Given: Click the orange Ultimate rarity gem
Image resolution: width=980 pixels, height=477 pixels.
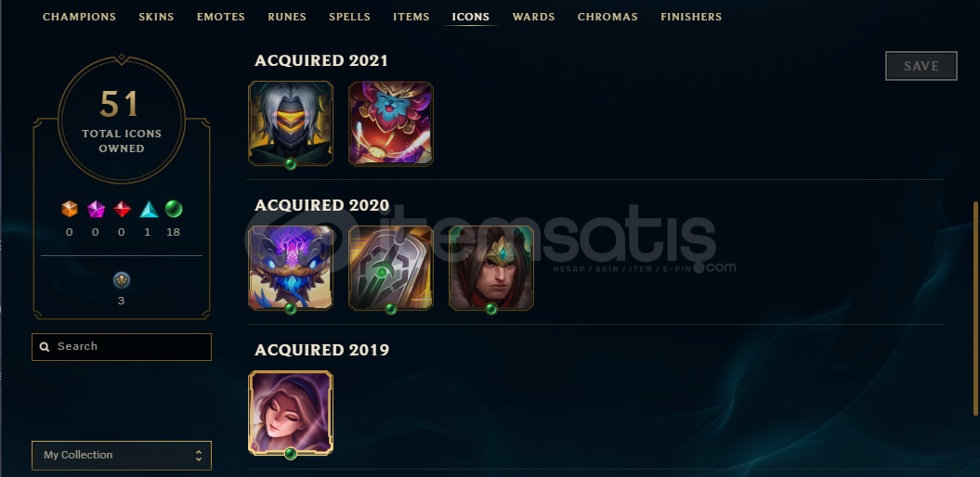Looking at the screenshot, I should (x=70, y=209).
